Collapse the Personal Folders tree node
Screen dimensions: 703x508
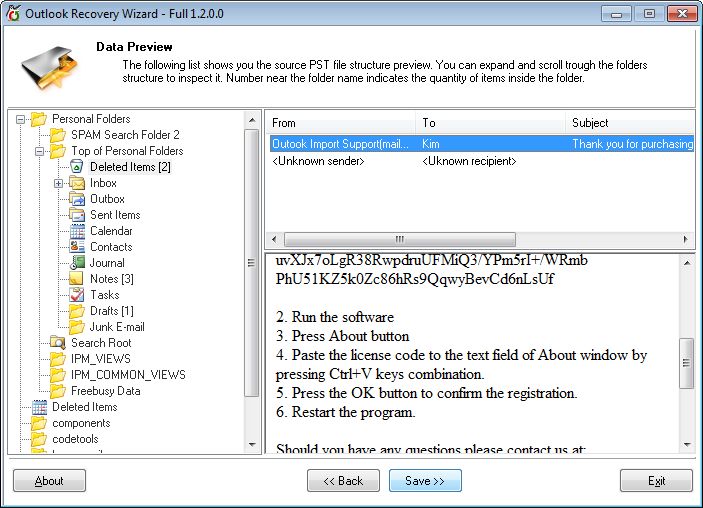coord(20,119)
